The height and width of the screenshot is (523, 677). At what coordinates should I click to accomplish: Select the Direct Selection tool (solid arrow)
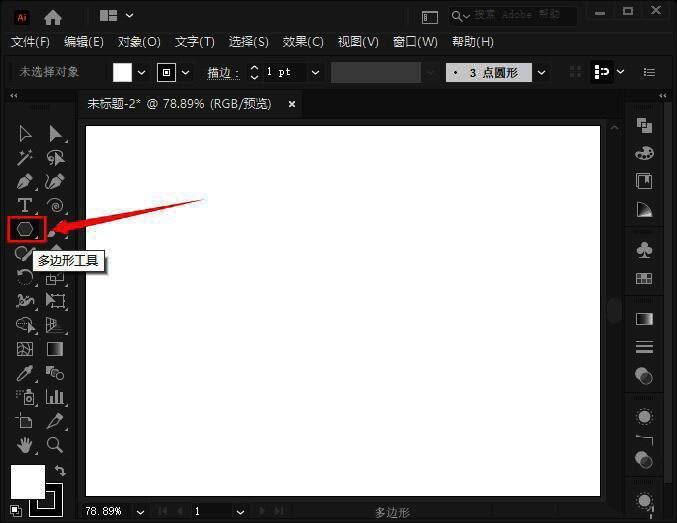coord(55,134)
